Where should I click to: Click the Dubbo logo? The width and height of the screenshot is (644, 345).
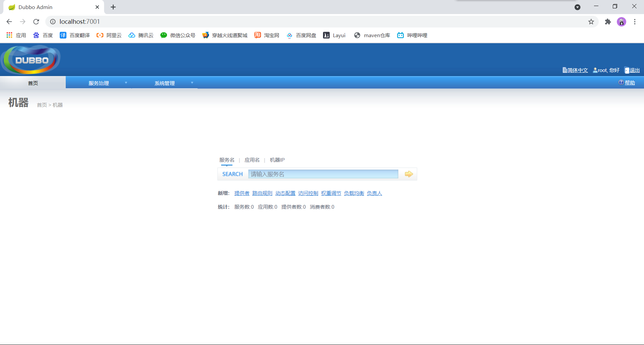point(31,60)
